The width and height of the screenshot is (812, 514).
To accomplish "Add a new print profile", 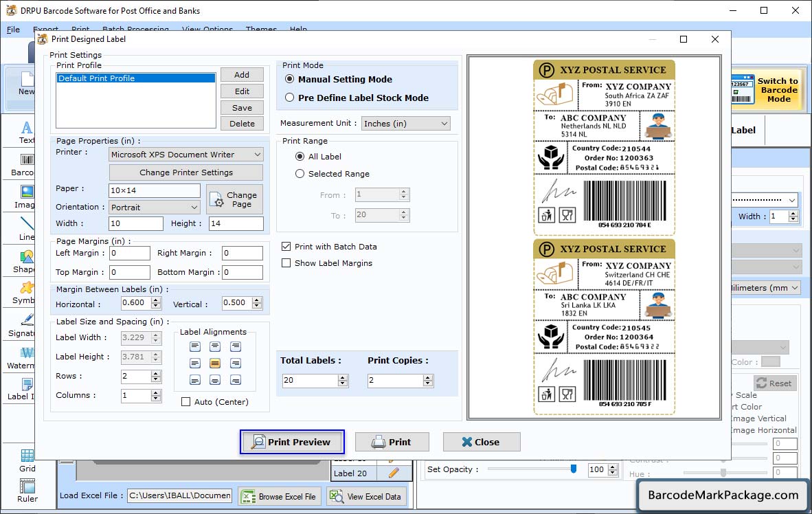I will [242, 75].
